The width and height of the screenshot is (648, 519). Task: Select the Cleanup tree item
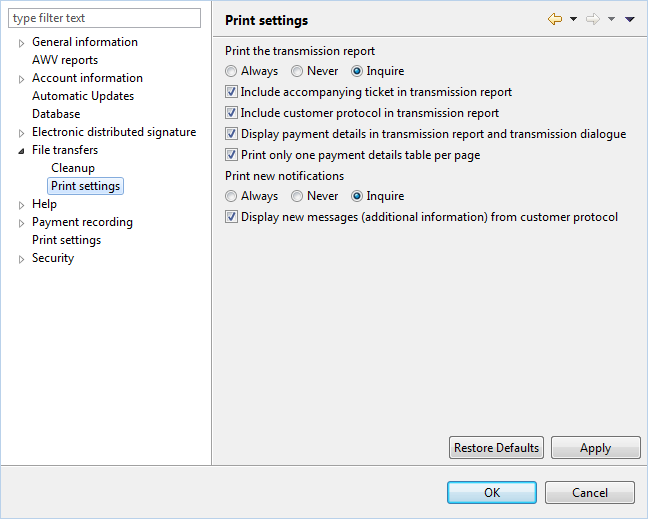point(73,168)
